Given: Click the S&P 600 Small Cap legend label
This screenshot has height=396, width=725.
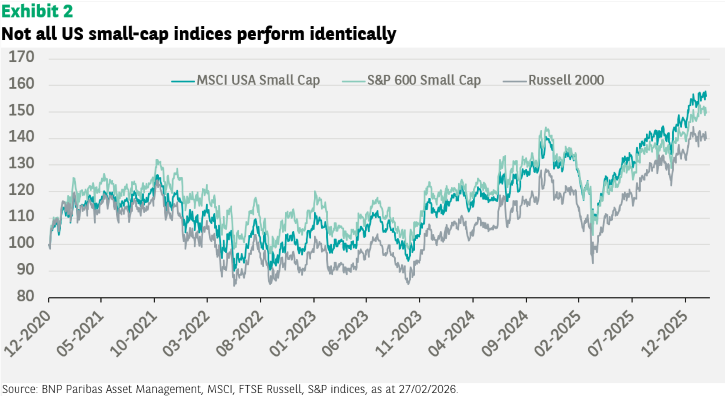Looking at the screenshot, I should click(424, 80).
